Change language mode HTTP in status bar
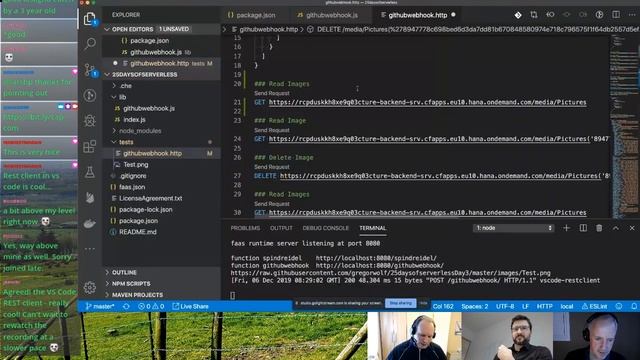Image resolution: width=640 pixels, height=360 pixels. coord(544,306)
